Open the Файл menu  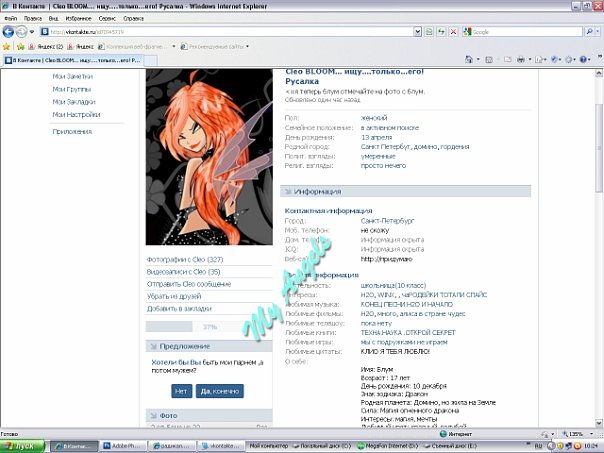point(11,18)
